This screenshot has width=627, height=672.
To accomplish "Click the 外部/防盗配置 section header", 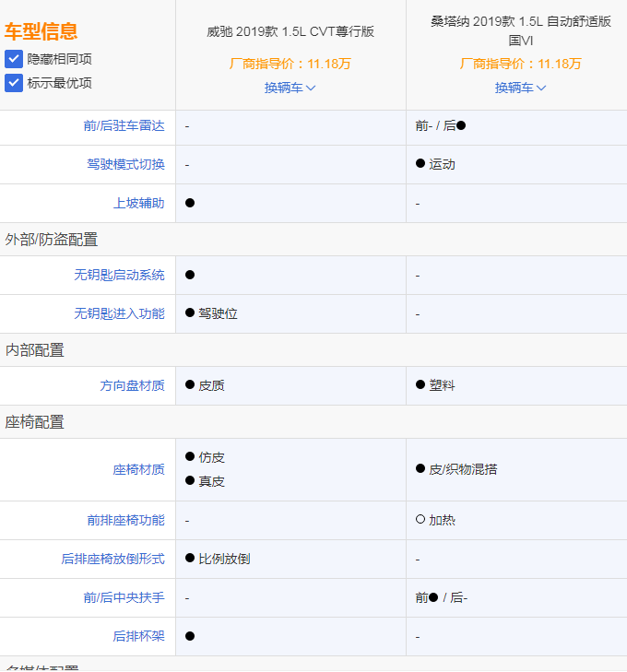I will tap(52, 240).
